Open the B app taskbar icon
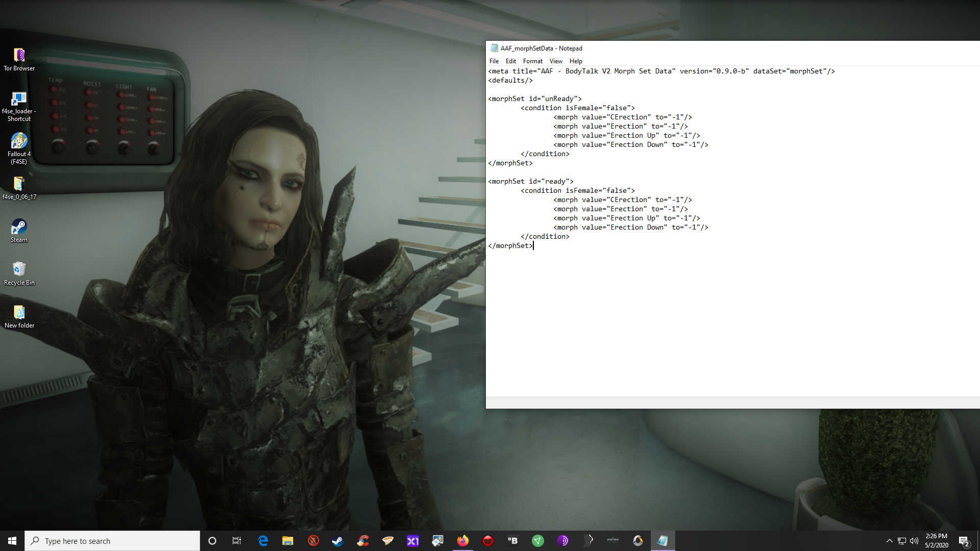This screenshot has width=980, height=551. point(513,541)
